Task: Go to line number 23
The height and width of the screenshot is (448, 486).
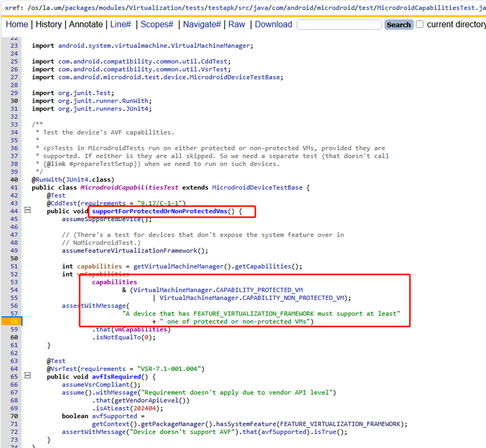Action: [14, 46]
